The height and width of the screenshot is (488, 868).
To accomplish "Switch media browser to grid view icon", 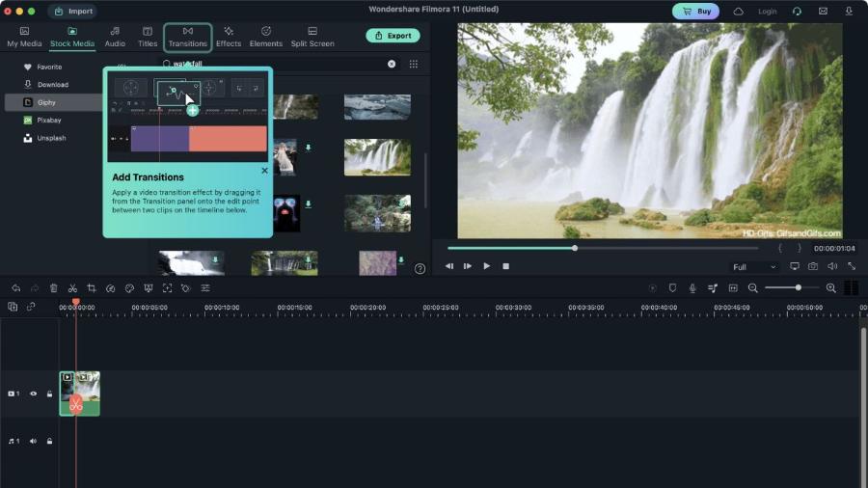I will [414, 65].
